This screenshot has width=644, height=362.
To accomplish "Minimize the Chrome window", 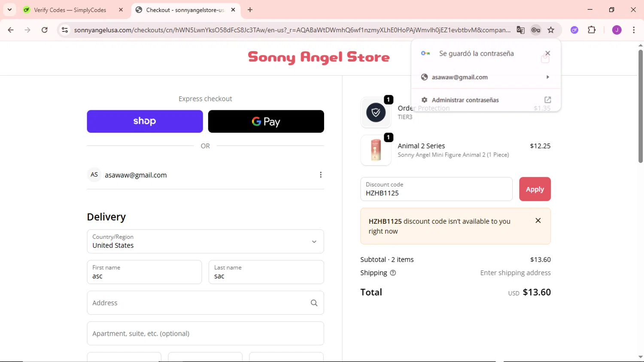I will point(590,9).
